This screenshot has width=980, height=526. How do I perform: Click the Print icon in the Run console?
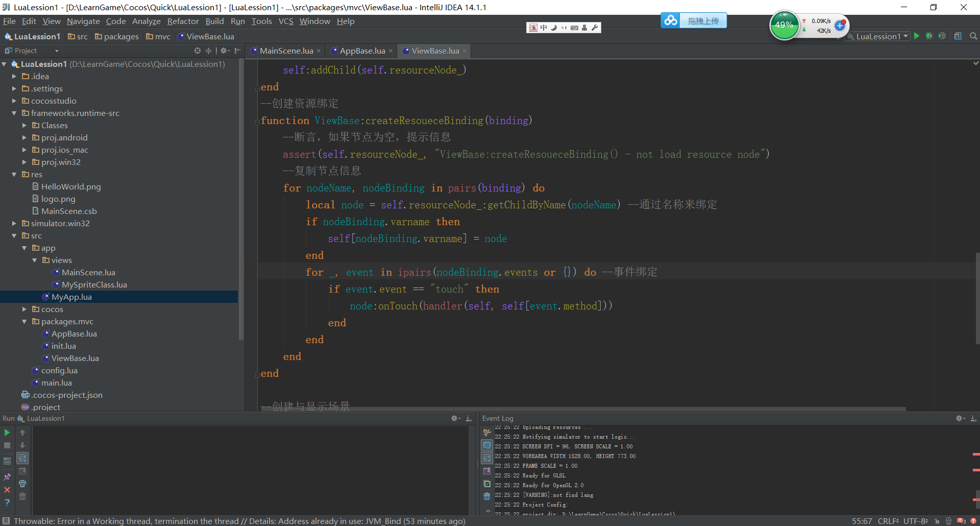click(22, 484)
